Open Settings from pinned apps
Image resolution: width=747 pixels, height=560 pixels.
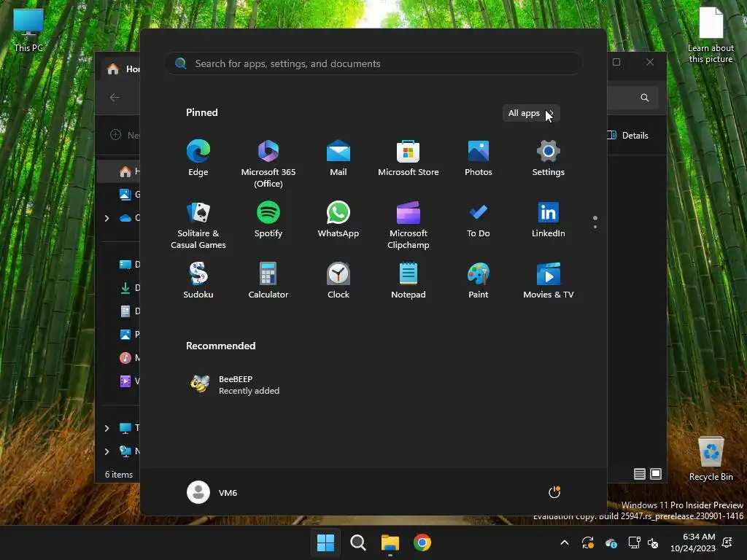pos(549,158)
